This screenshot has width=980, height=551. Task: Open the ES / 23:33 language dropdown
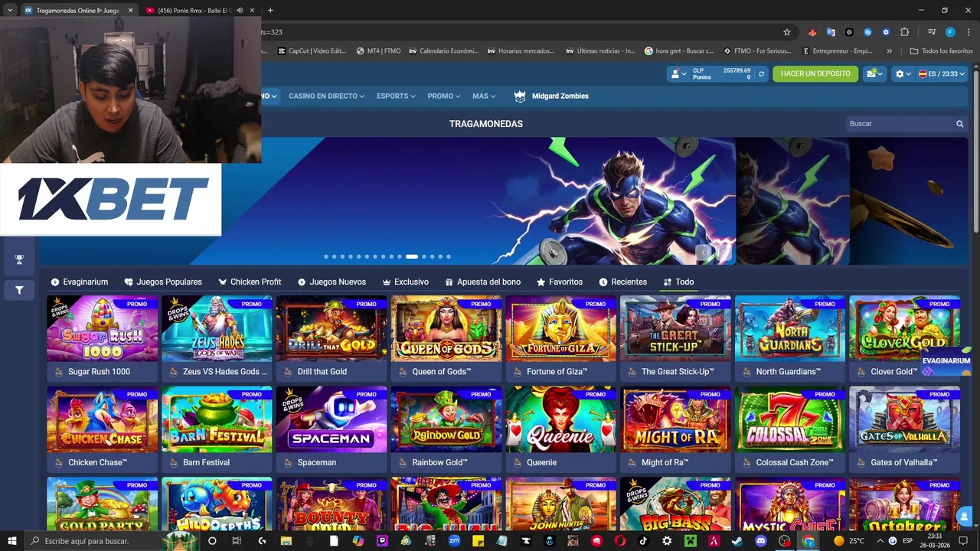tap(942, 73)
